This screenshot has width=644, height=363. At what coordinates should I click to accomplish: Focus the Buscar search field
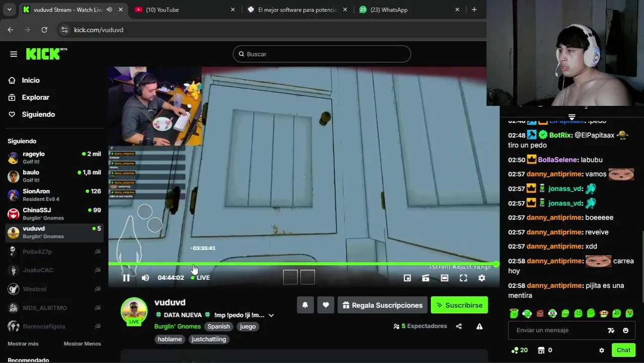click(x=322, y=54)
